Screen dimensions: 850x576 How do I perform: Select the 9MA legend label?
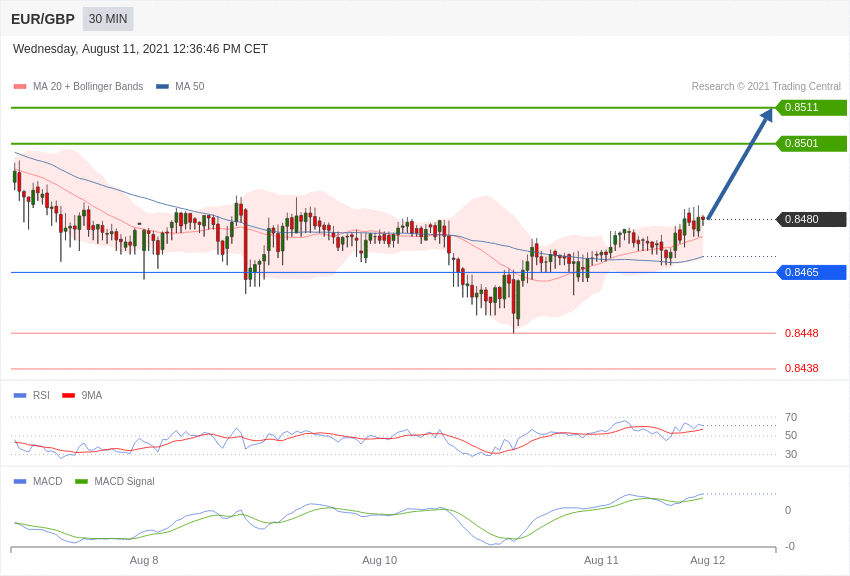[x=92, y=396]
